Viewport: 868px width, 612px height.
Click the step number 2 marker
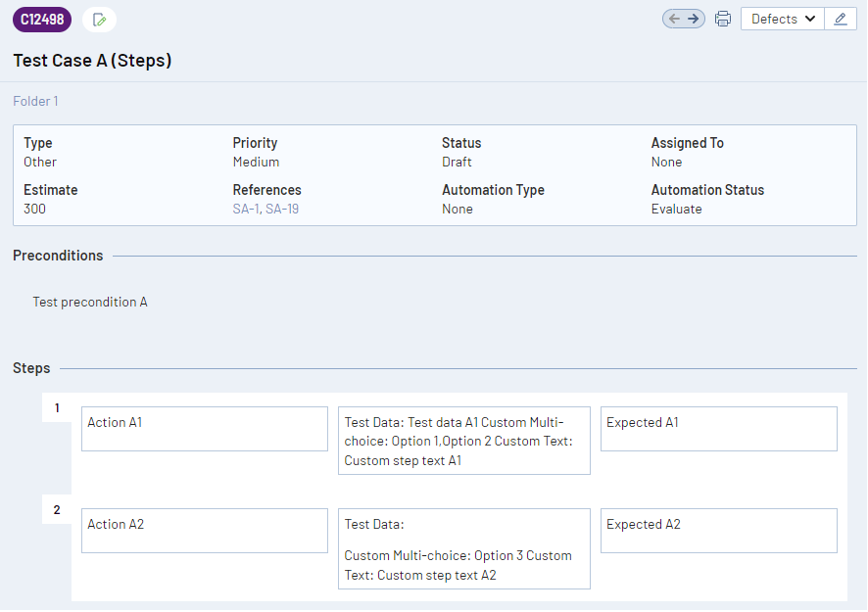pyautogui.click(x=57, y=510)
